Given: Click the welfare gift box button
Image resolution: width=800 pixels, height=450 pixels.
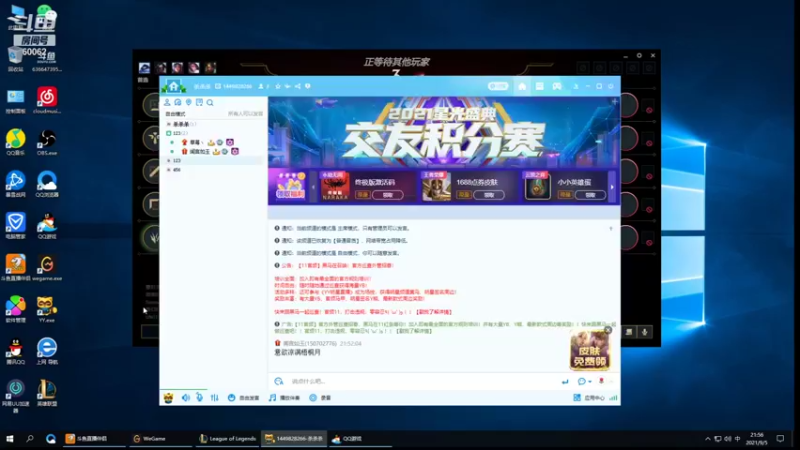Looking at the screenshot, I should (290, 186).
